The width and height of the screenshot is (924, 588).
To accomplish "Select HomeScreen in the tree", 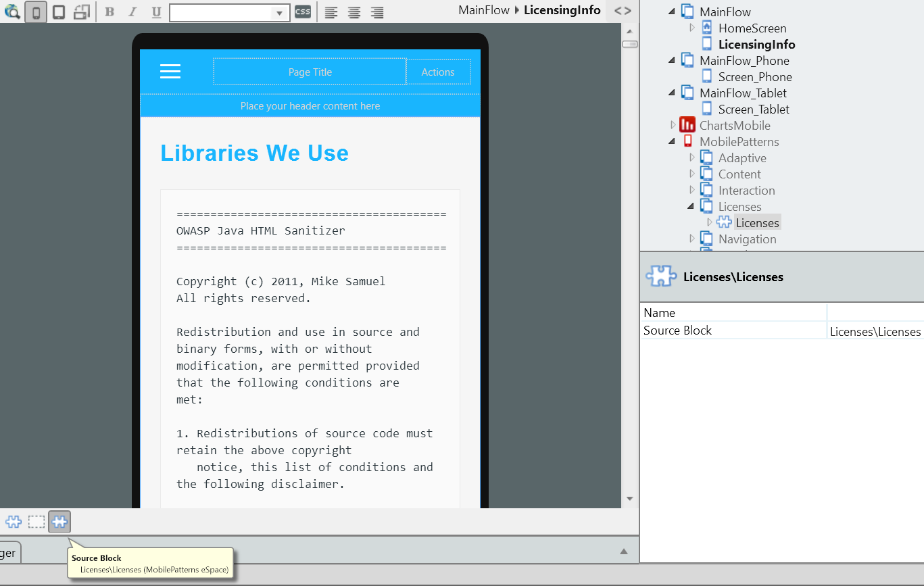I will [752, 28].
